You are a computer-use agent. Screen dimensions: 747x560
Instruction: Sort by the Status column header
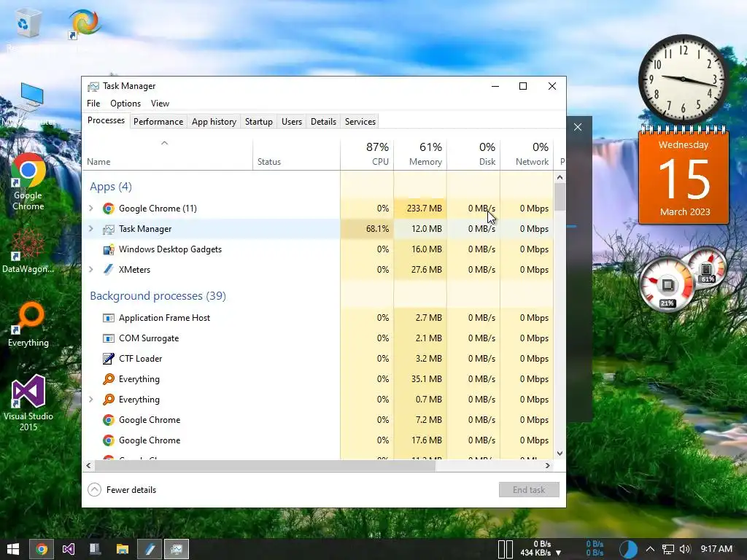coord(296,154)
